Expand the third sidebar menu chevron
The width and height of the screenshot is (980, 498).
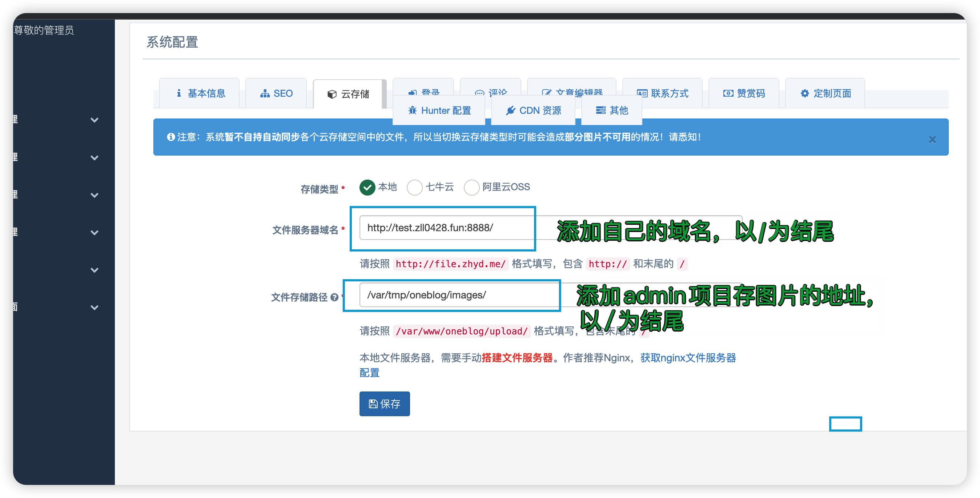coord(95,196)
